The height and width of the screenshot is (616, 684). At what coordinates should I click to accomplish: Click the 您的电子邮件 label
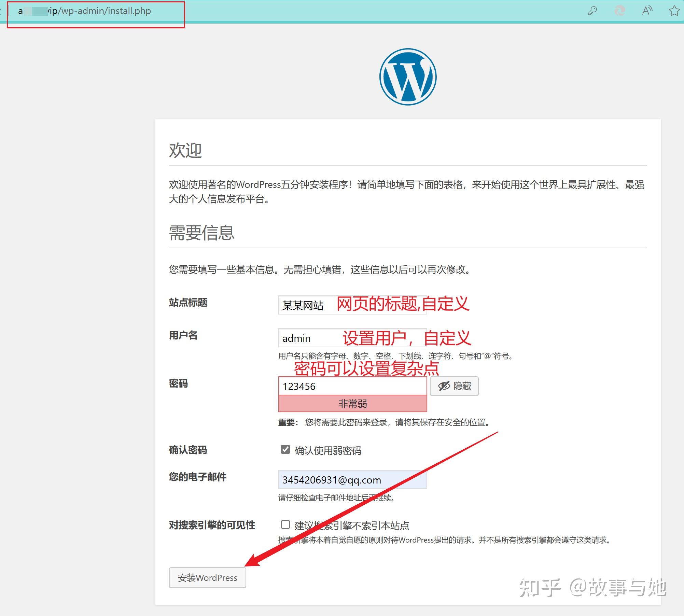coord(198,477)
